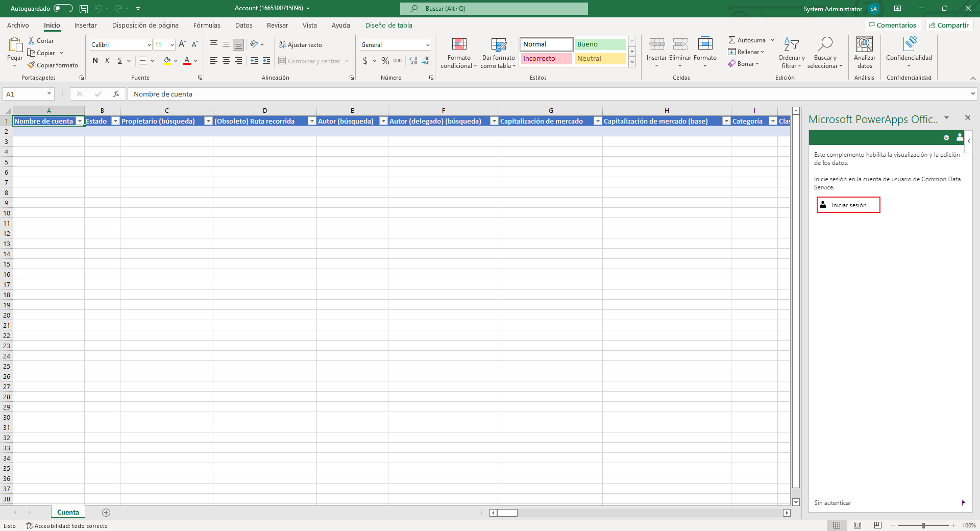
Task: Click the Insertar cells icon
Action: (656, 44)
